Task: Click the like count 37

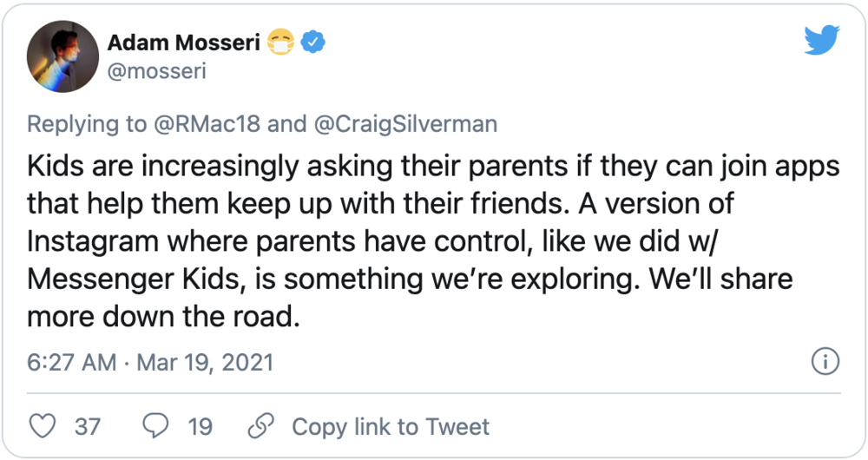Action: (x=87, y=427)
